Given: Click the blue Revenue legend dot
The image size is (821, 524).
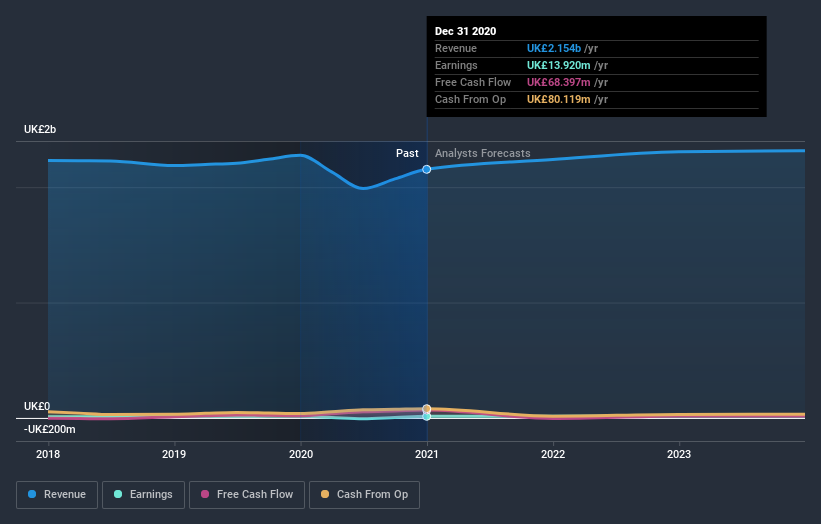Looking at the screenshot, I should point(32,494).
